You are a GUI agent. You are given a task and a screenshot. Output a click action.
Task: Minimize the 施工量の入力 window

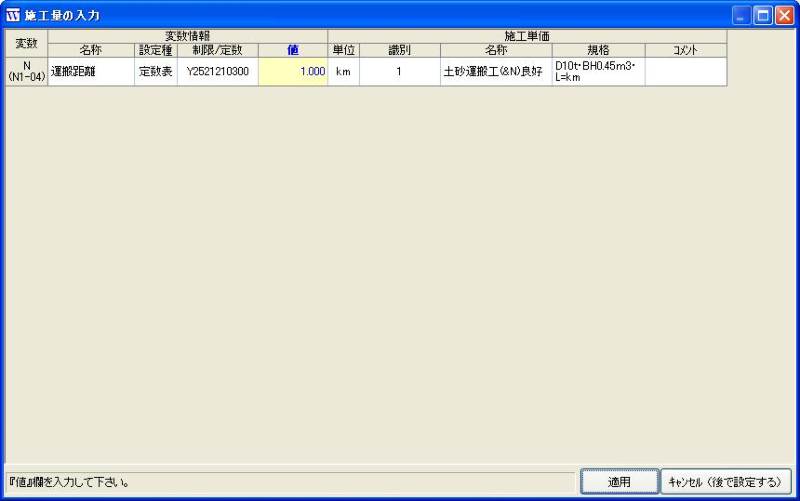point(742,15)
